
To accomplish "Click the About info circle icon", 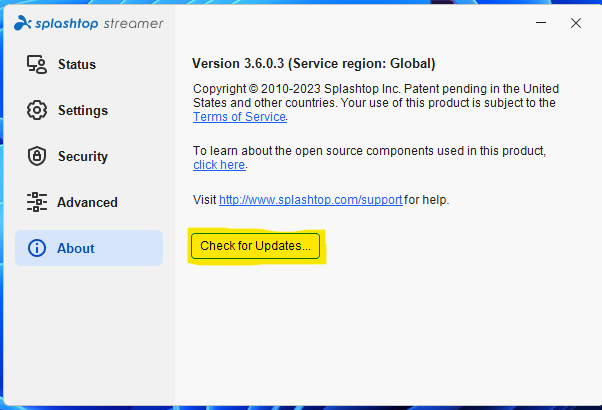I will click(x=37, y=248).
